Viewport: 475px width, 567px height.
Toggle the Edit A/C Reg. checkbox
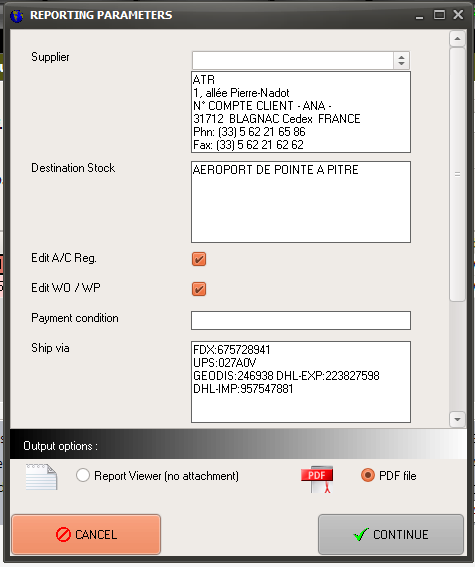[199, 259]
